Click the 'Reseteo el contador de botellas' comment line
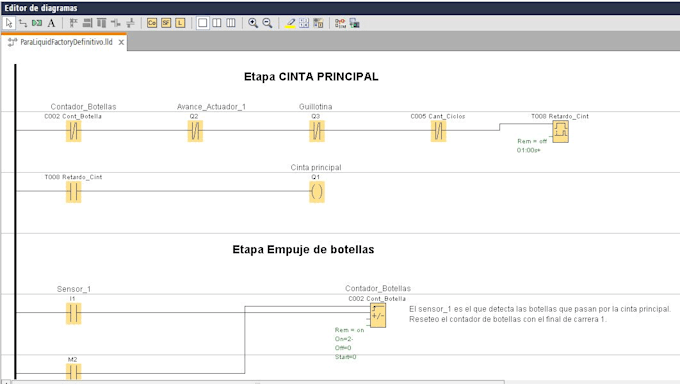This screenshot has width=680, height=384. click(508, 319)
